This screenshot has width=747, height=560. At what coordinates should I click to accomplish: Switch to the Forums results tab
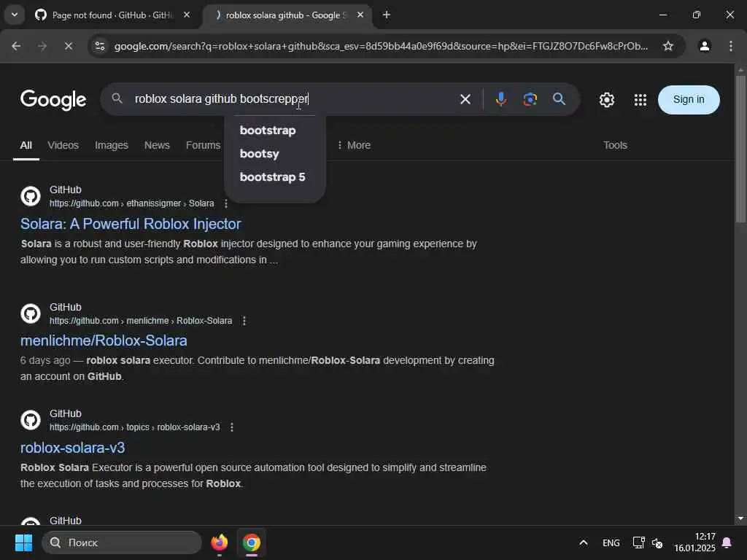pos(203,145)
